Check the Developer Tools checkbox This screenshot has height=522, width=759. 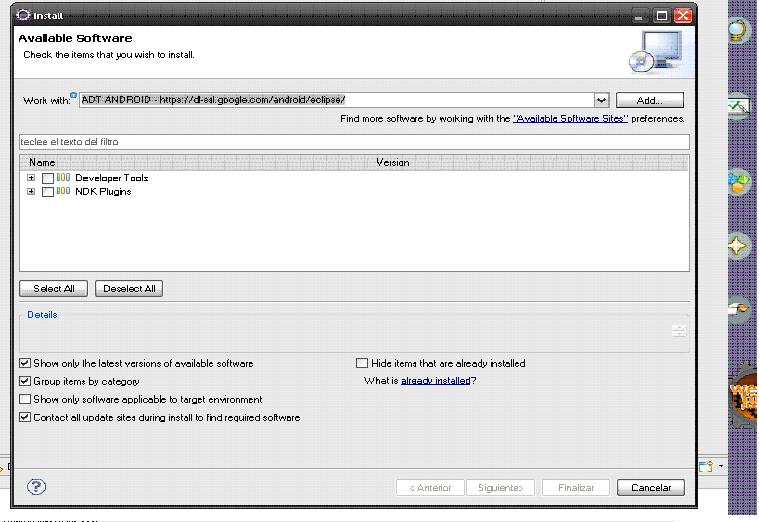point(47,178)
